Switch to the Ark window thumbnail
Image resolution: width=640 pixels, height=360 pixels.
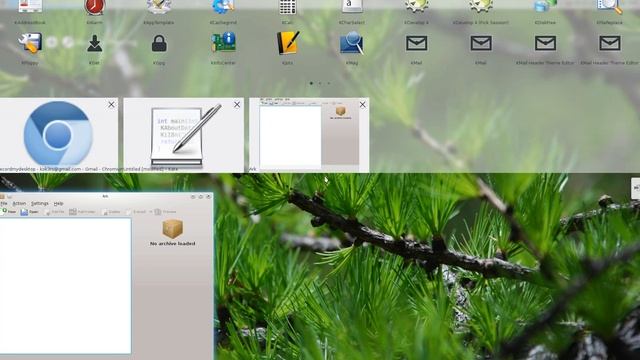point(309,135)
